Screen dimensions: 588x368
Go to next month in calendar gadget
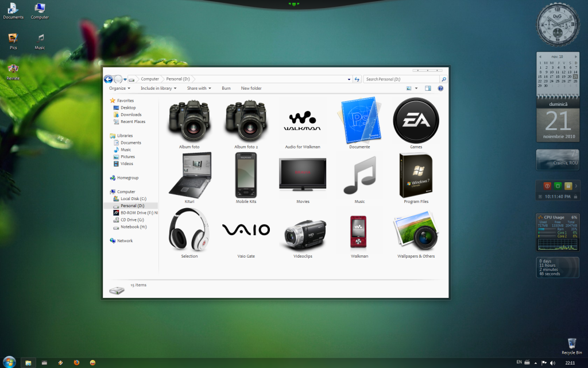pyautogui.click(x=576, y=57)
